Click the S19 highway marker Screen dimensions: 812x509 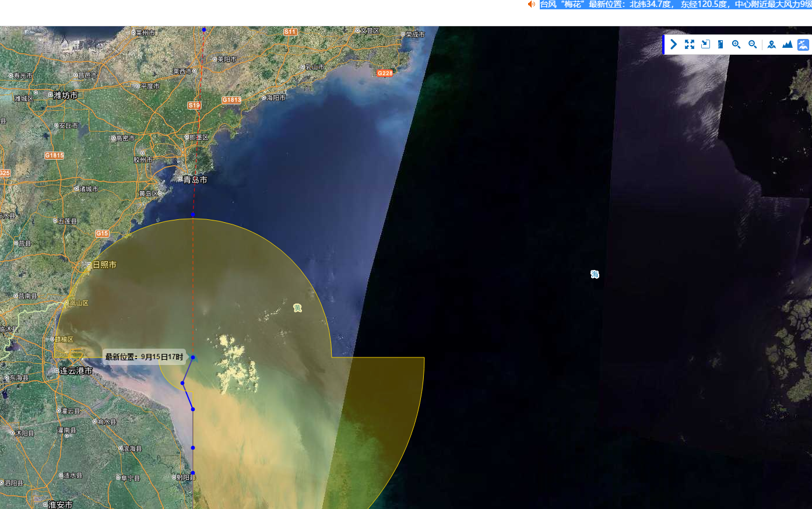coord(194,106)
